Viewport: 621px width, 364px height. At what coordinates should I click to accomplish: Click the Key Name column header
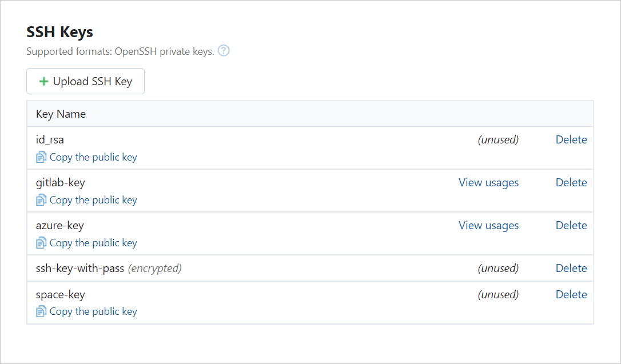61,114
